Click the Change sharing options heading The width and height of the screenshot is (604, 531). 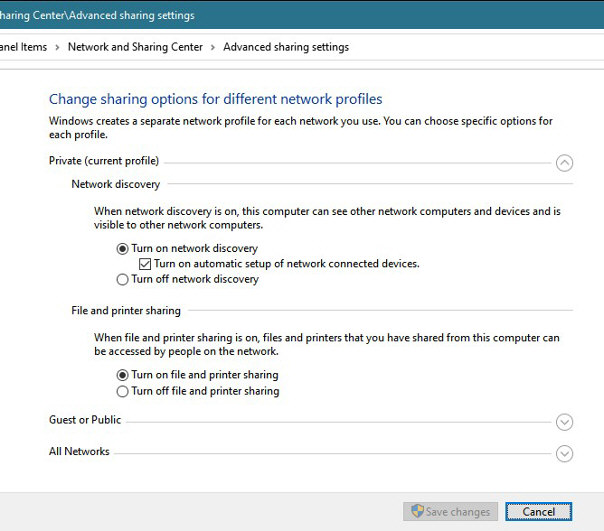point(216,99)
